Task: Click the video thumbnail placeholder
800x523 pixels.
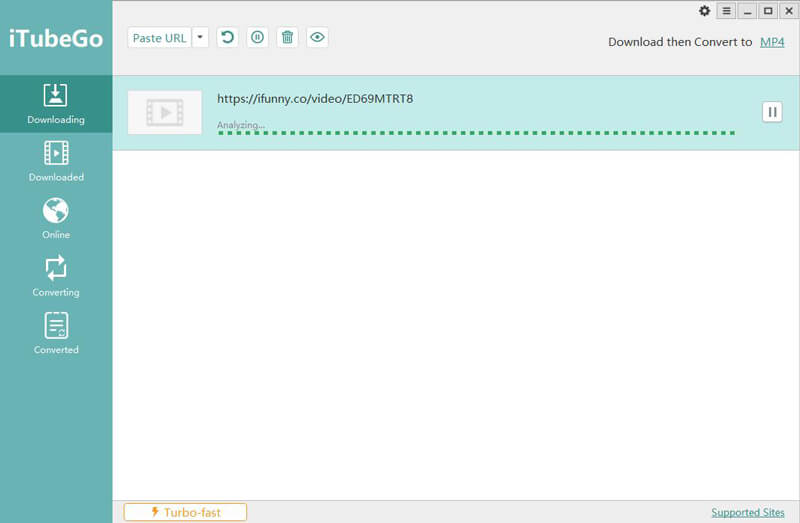Action: click(165, 113)
